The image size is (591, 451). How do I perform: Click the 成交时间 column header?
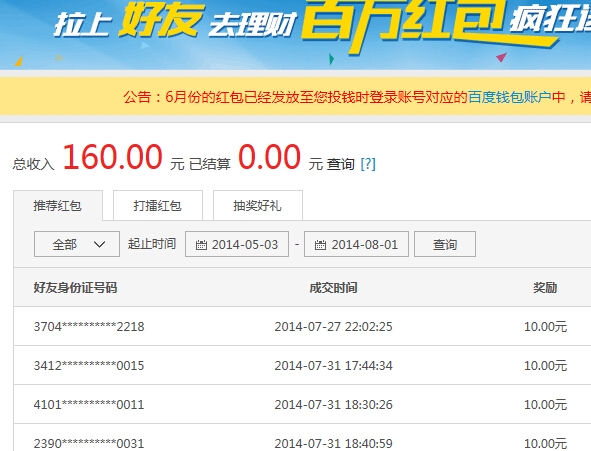[x=333, y=288]
